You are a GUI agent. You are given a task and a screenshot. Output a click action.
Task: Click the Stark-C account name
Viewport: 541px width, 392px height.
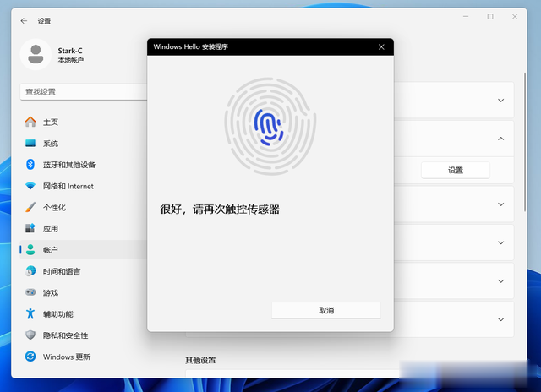click(x=70, y=51)
